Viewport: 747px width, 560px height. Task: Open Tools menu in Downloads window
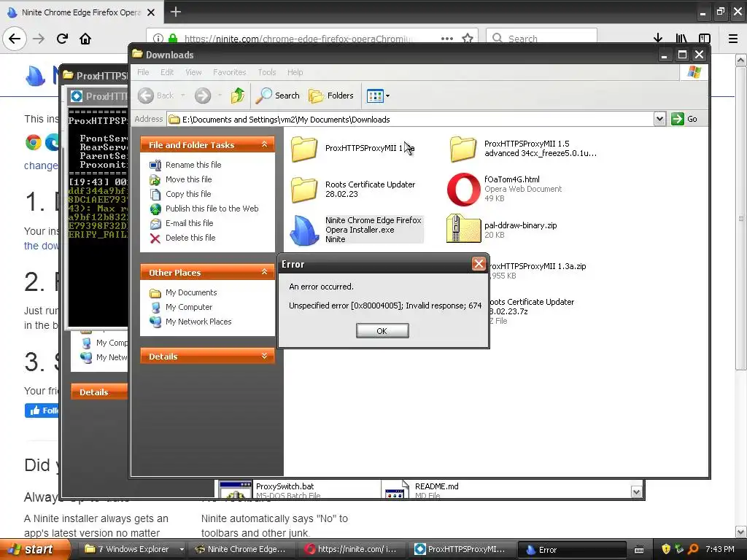267,72
